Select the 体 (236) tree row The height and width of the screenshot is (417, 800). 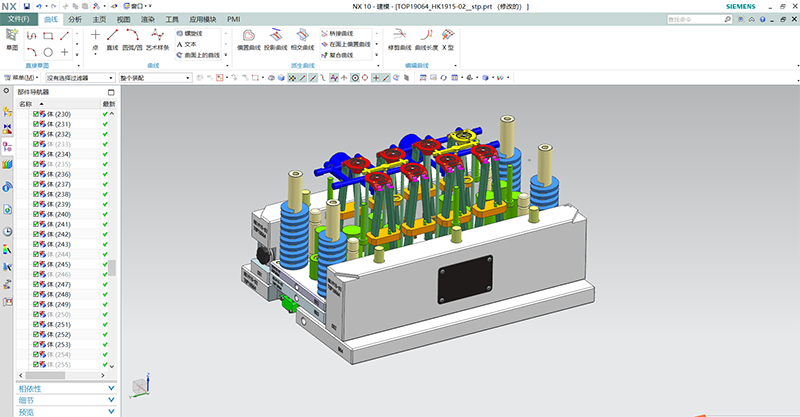[x=59, y=174]
